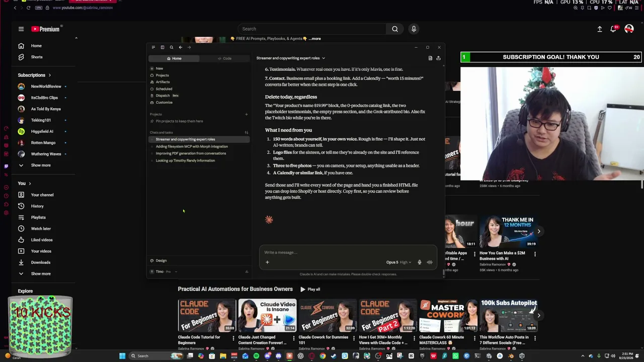This screenshot has height=362, width=644.
Task: Expand the Subscriptions section heading
Action: point(35,75)
